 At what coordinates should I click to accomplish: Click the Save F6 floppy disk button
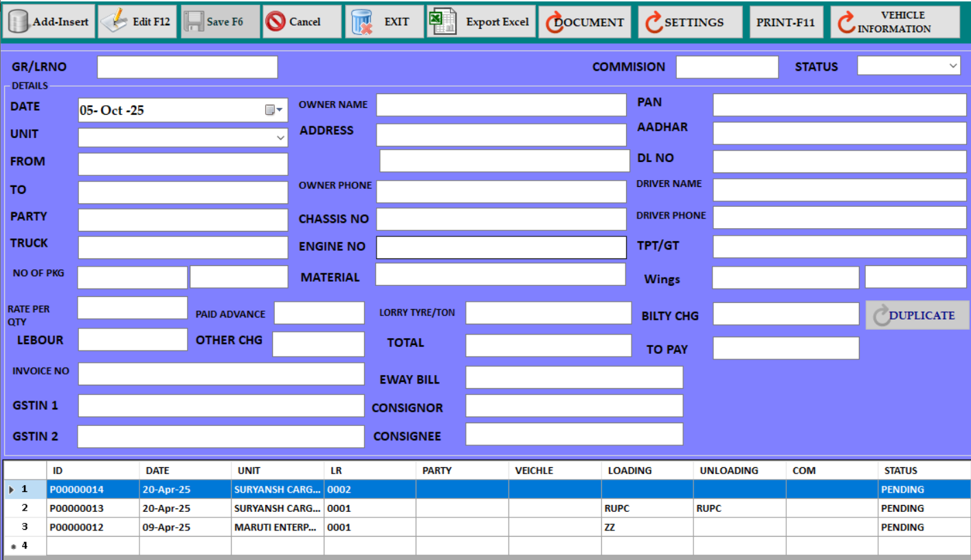221,22
